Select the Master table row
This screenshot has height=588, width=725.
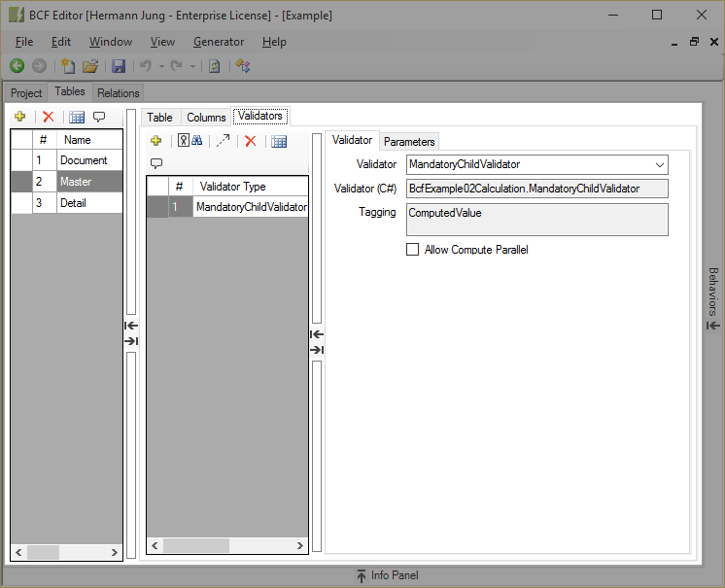(67, 182)
